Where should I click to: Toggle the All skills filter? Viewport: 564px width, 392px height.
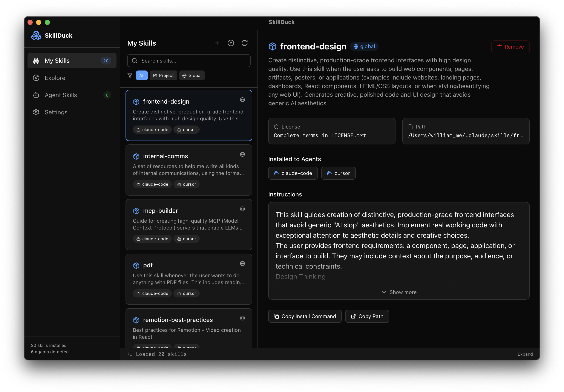pyautogui.click(x=142, y=75)
